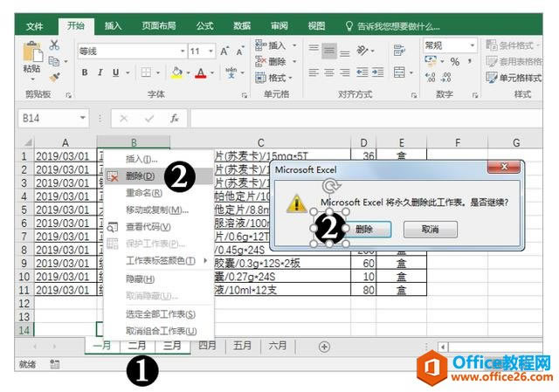Viewport: 559px width, 392px height.
Task: Choose 查看代码(V) in the context menu
Action: [159, 227]
